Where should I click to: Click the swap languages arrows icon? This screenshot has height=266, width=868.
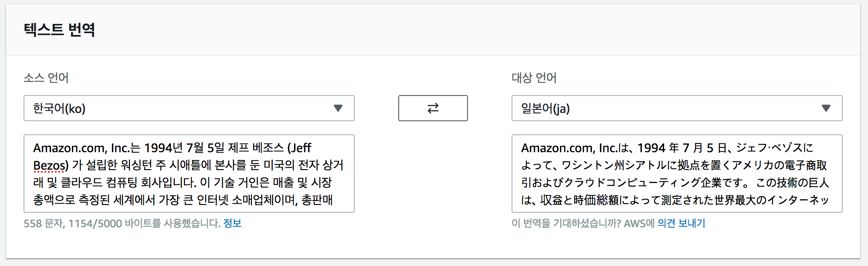tap(433, 108)
